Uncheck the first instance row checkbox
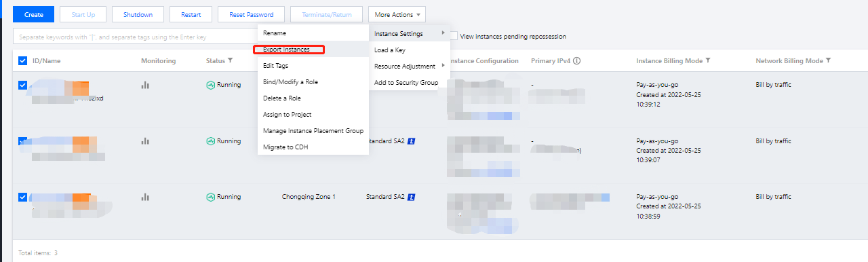868x262 pixels. click(23, 85)
